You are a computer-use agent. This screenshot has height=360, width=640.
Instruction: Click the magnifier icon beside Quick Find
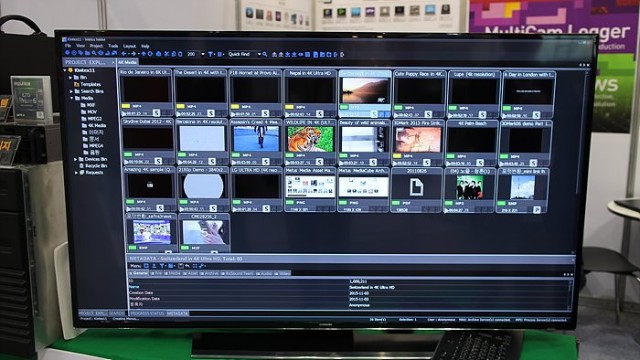point(265,54)
